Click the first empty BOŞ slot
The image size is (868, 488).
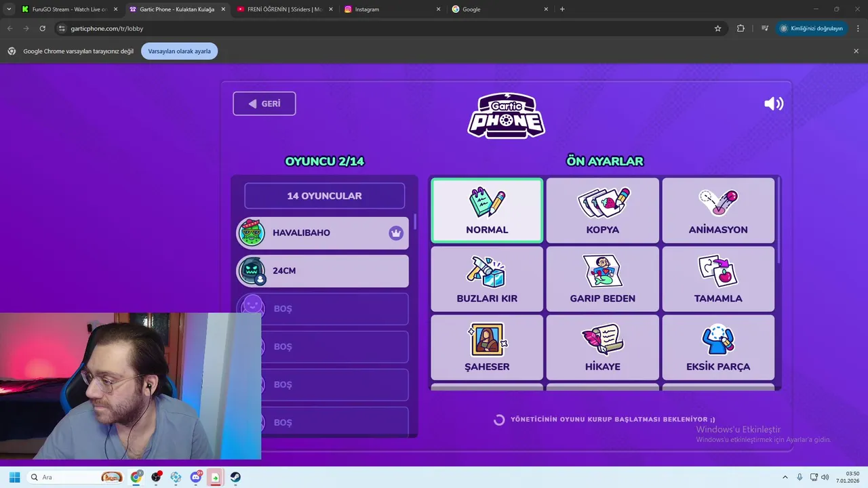point(323,309)
